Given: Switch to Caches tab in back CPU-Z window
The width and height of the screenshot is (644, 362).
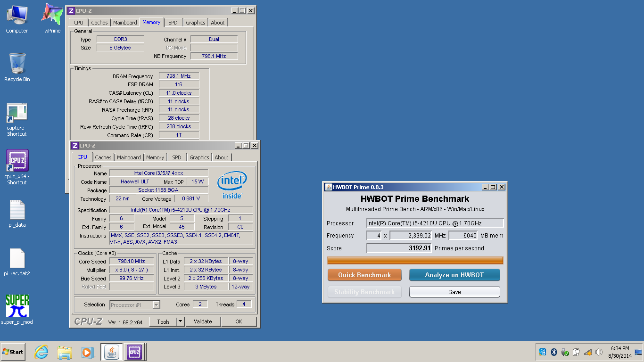Looking at the screenshot, I should tap(99, 23).
